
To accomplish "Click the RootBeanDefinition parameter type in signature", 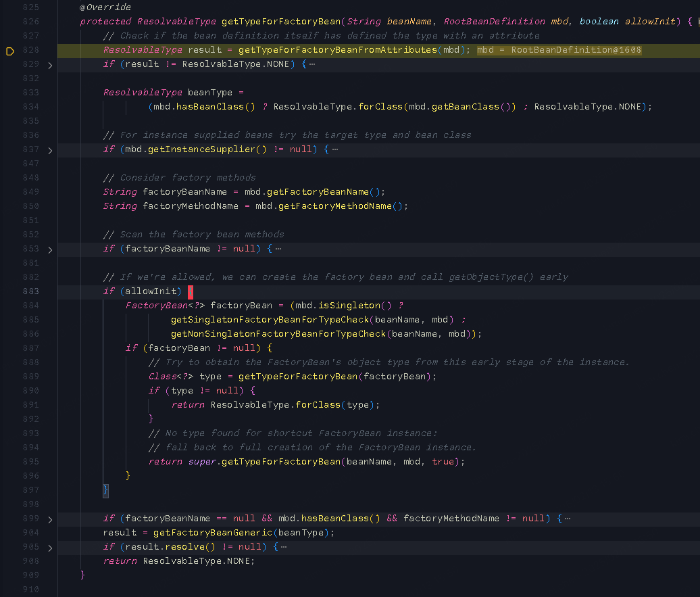I will 494,22.
